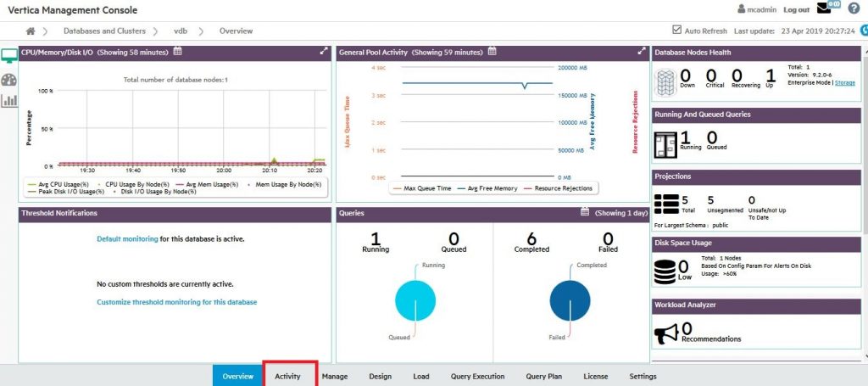Click Databases and Clusters in the breadcrumb
Screen dimensions: 868x386
click(x=106, y=31)
